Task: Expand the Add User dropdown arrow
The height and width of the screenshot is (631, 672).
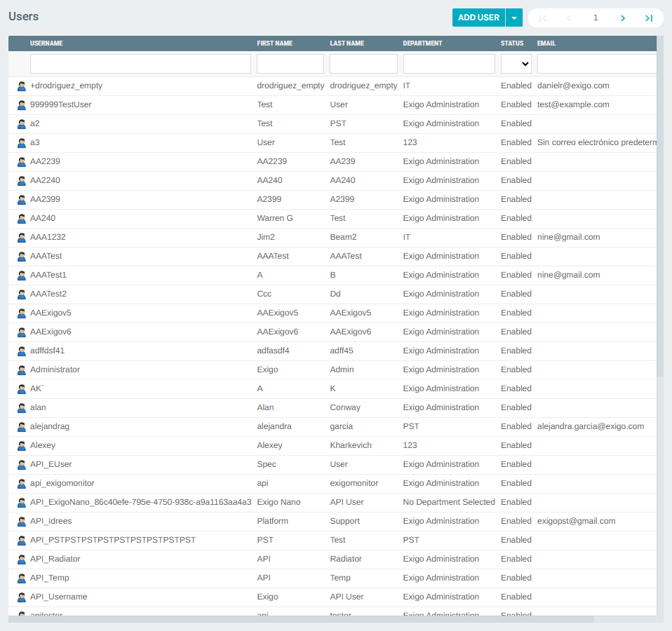Action: tap(514, 18)
